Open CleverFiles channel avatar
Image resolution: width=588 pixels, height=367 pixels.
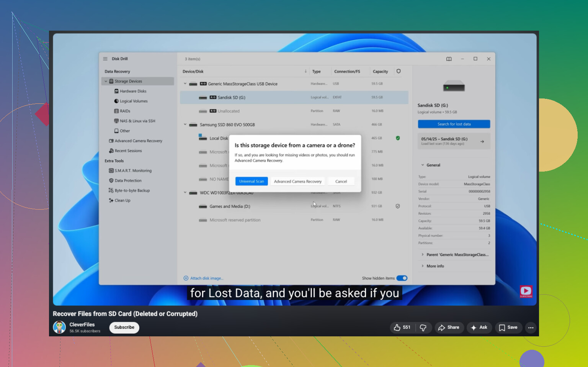(59, 327)
